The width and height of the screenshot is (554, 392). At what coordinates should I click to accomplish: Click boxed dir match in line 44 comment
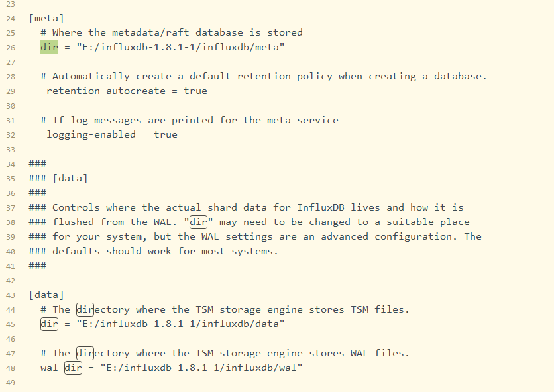point(85,309)
